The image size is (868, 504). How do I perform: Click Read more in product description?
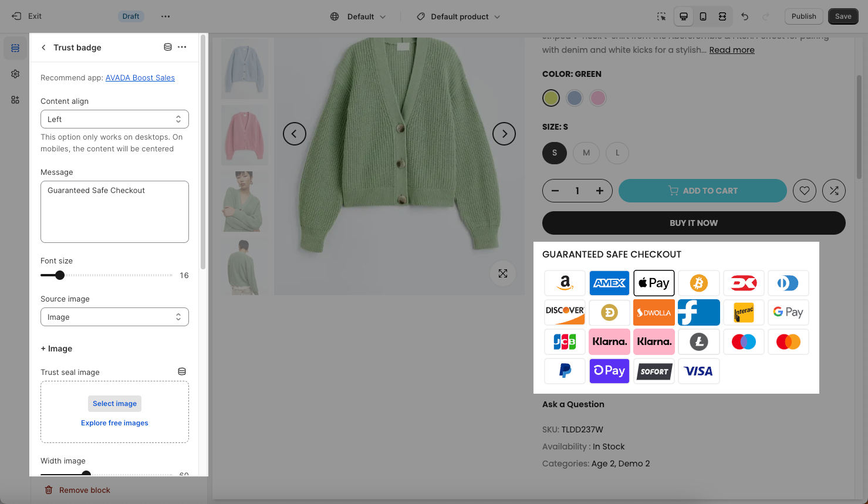point(732,50)
